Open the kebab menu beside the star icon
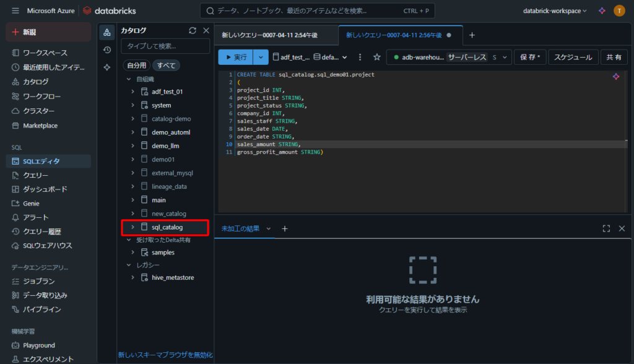 (x=360, y=57)
